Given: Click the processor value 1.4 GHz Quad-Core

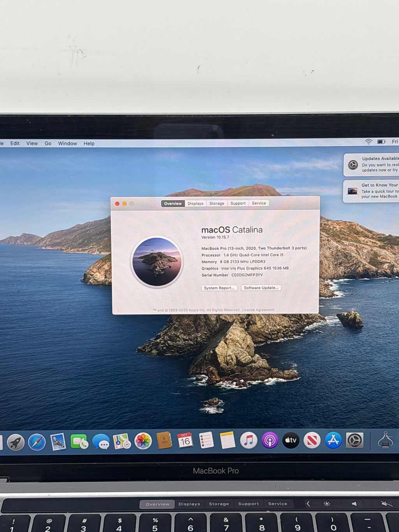Looking at the screenshot, I should (x=253, y=255).
